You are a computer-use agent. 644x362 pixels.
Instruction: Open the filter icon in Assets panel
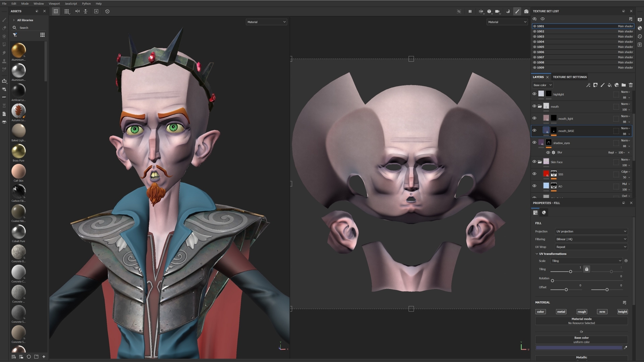15,35
